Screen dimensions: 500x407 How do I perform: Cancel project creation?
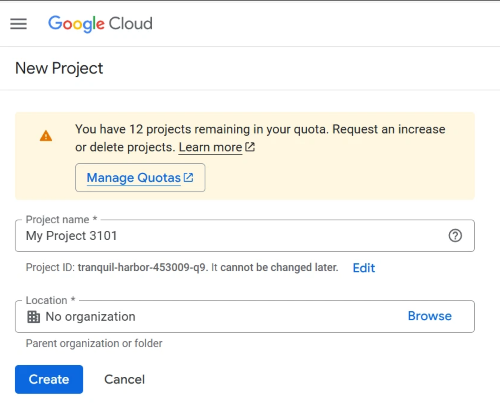tap(124, 379)
